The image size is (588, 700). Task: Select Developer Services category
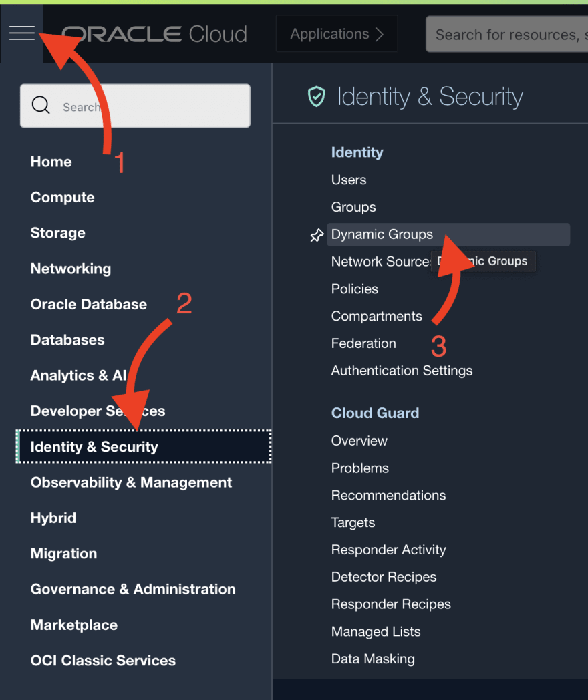click(x=98, y=411)
